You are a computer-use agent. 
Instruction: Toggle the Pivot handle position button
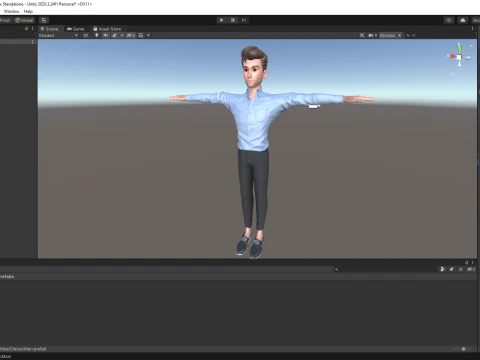click(6, 20)
